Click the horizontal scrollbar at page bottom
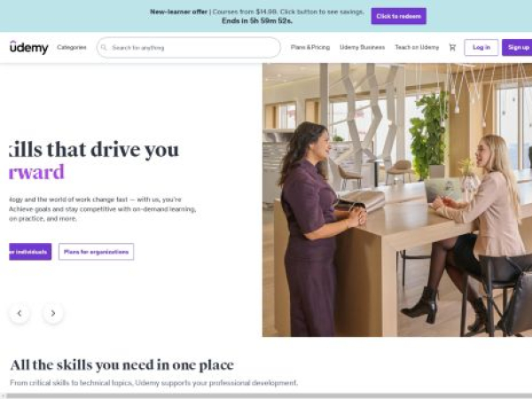532x399 pixels. point(266,396)
